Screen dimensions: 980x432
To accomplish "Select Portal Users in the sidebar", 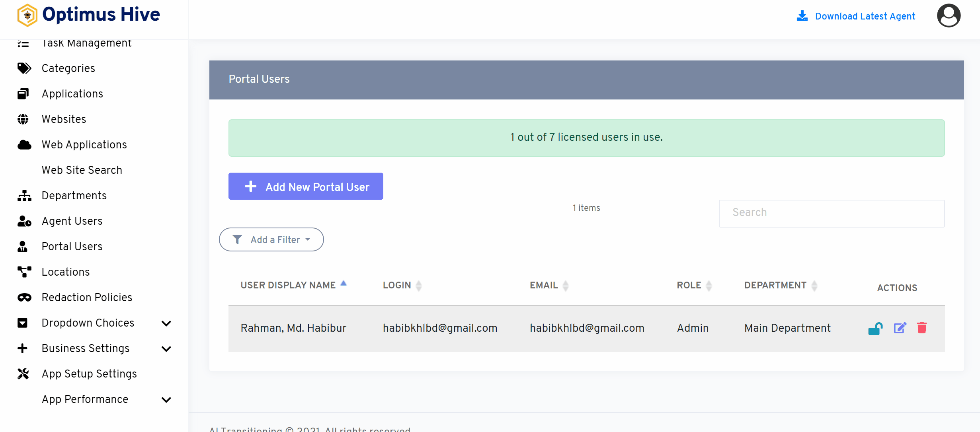I will (72, 246).
